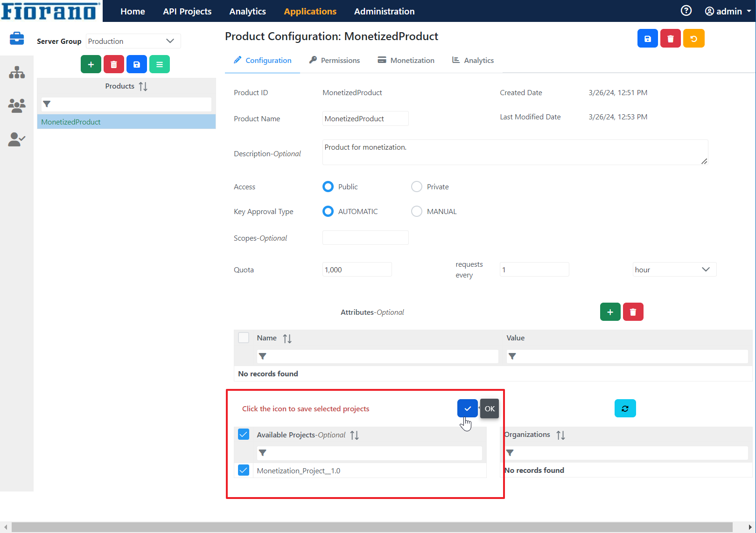
Task: Open the user group sidebar icon
Action: [17, 106]
